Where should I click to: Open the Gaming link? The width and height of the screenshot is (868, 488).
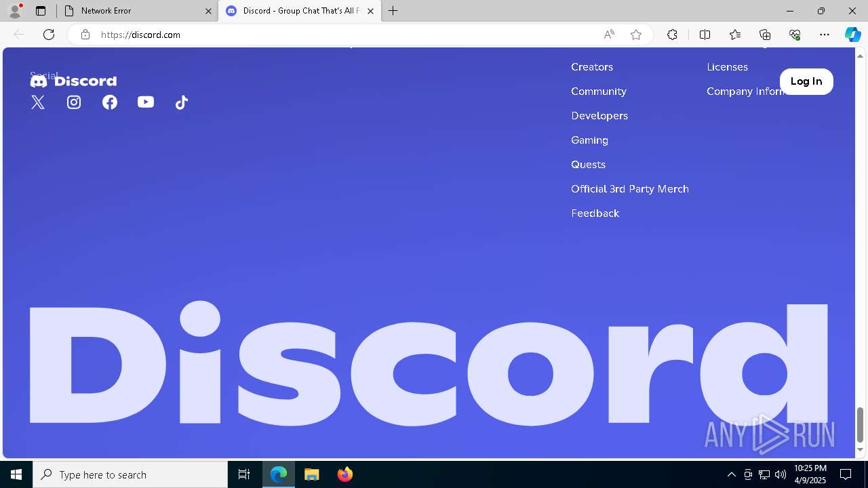(x=589, y=140)
